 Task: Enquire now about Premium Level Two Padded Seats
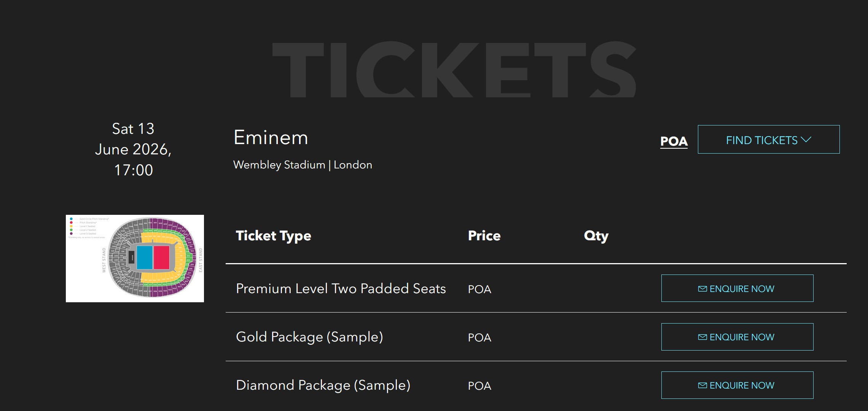[x=737, y=289]
